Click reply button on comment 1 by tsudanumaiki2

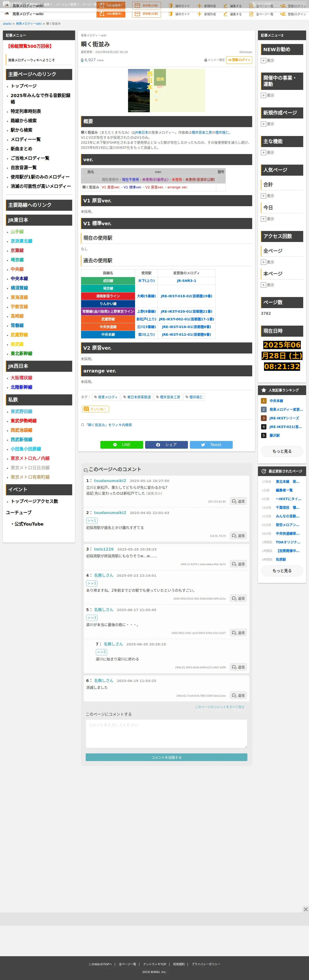click(238, 501)
